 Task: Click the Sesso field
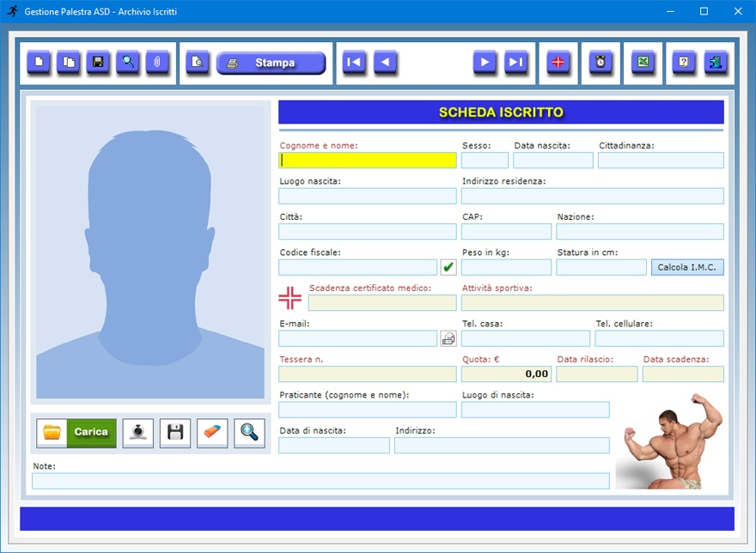coord(485,160)
